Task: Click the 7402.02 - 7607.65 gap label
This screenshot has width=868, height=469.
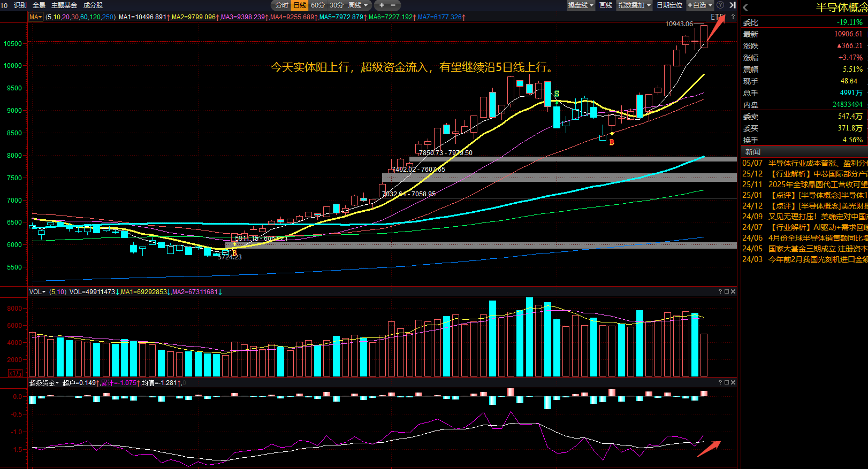Action: [418, 170]
